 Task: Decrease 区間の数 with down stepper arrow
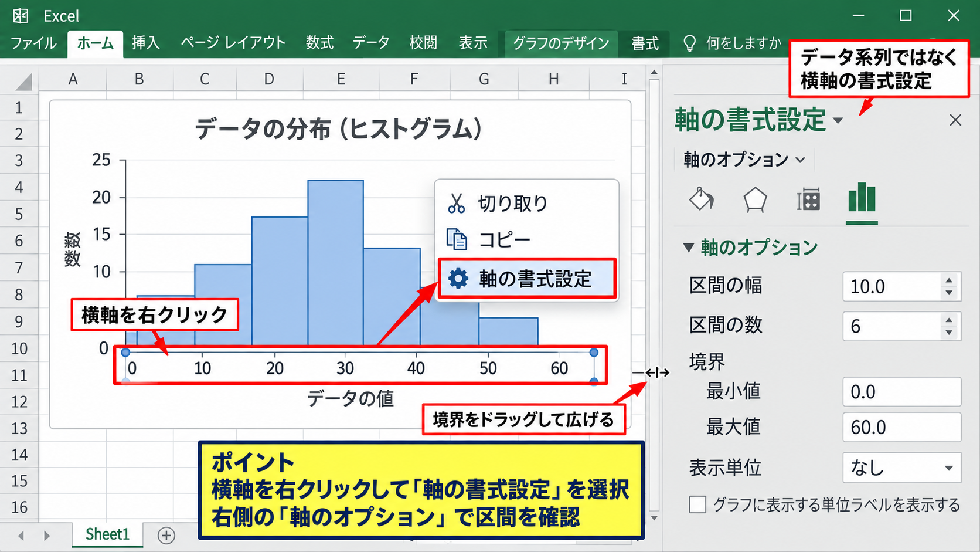pos(949,333)
